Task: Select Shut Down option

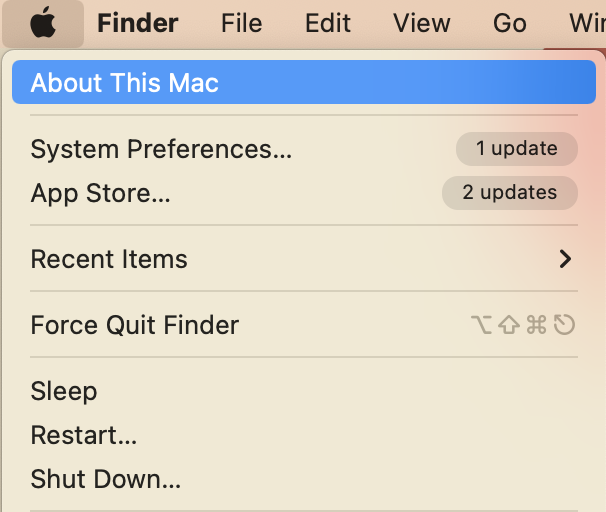Action: click(x=105, y=479)
